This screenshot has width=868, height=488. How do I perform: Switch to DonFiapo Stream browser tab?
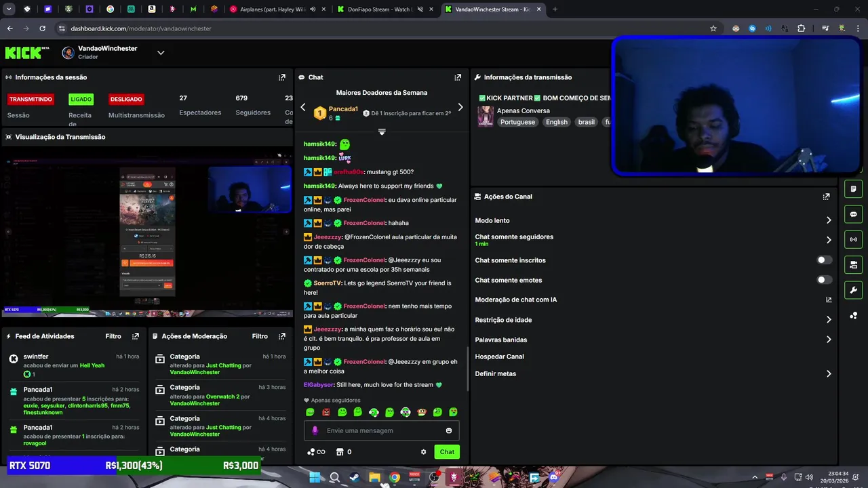(384, 9)
